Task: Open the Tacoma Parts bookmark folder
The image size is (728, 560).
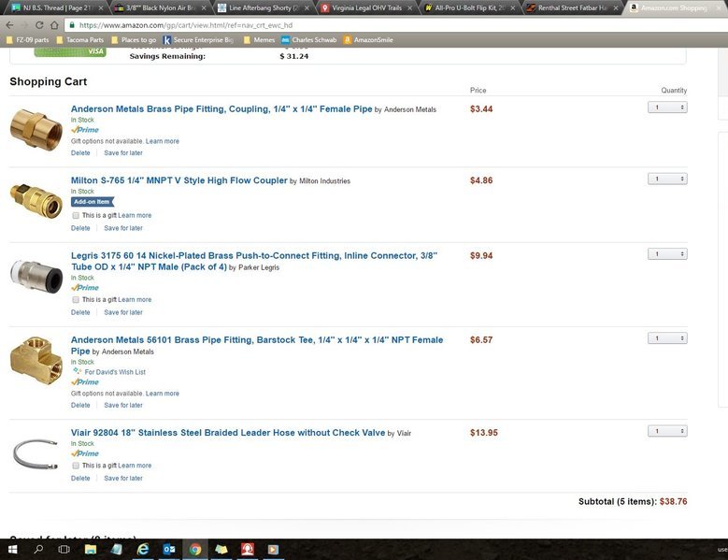Action: click(x=79, y=40)
